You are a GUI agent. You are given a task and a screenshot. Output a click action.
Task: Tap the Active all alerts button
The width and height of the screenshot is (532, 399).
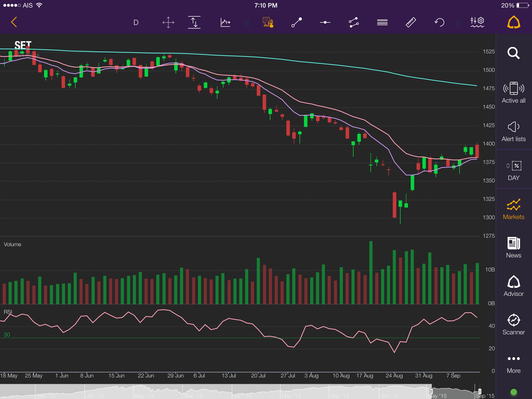[x=514, y=93]
